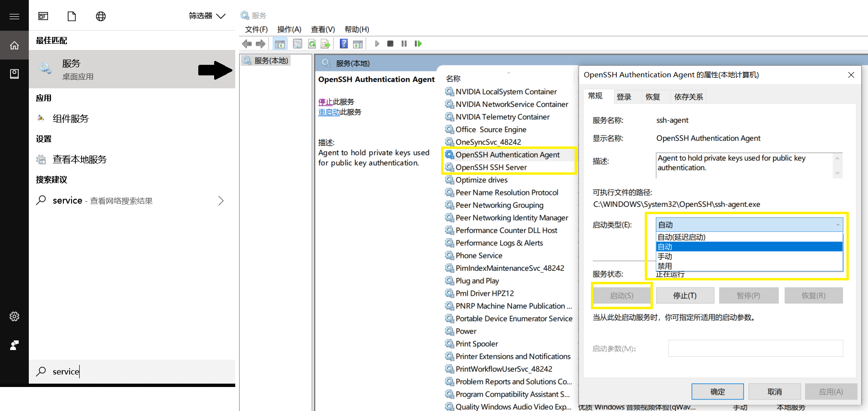Click the 暂停(P) button
The width and height of the screenshot is (868, 411).
click(x=749, y=296)
